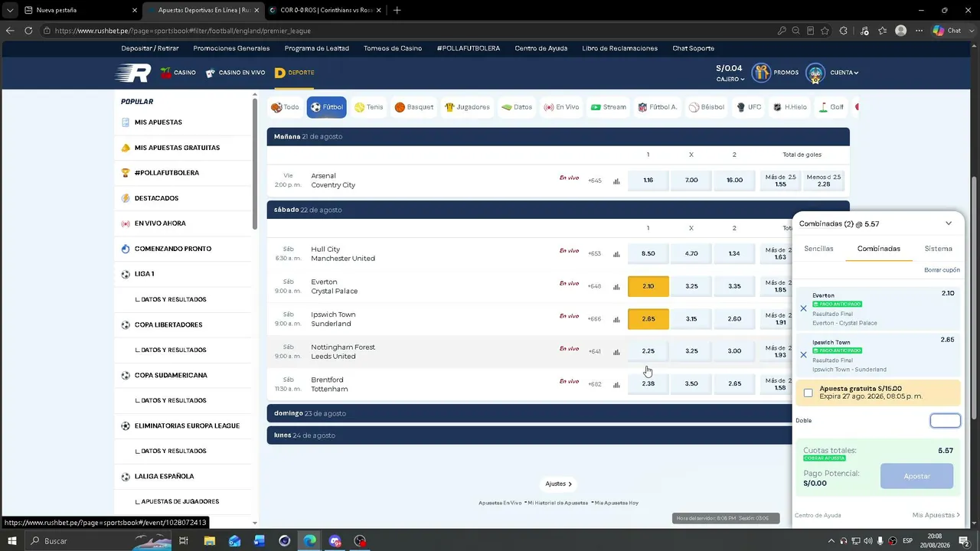Open the browser favorites list icon
The image size is (980, 551).
[x=883, y=31]
